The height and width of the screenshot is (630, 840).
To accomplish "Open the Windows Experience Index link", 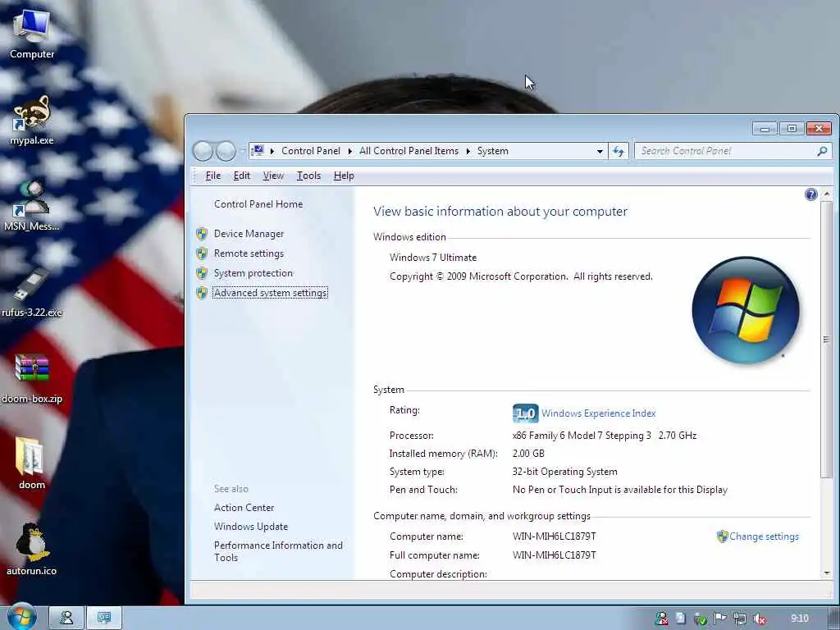I will pyautogui.click(x=598, y=413).
